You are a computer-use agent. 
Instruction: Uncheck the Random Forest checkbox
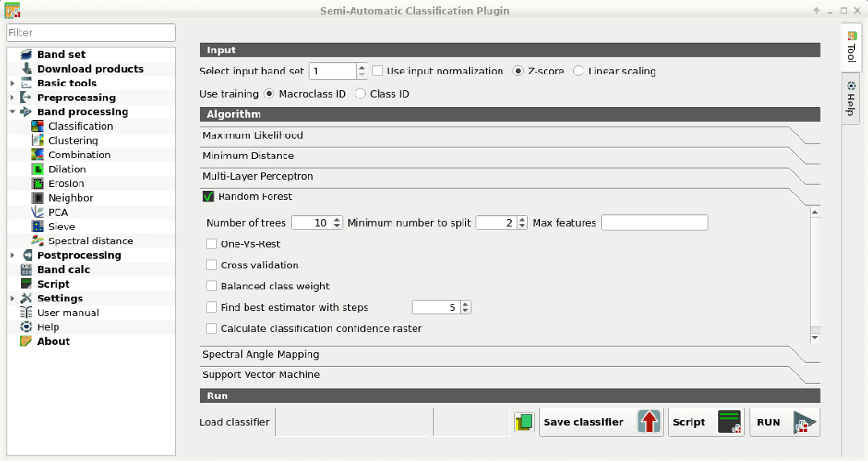(208, 197)
